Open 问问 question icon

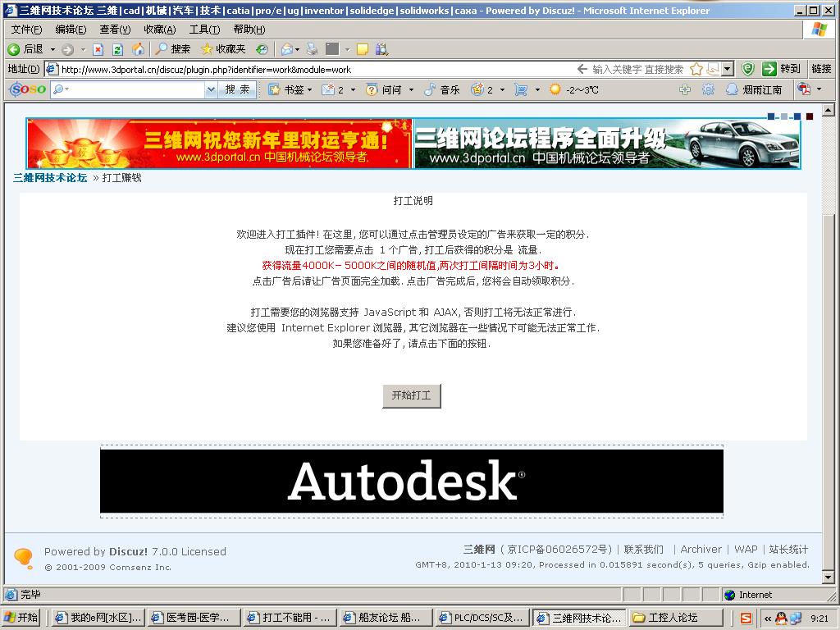(x=372, y=89)
